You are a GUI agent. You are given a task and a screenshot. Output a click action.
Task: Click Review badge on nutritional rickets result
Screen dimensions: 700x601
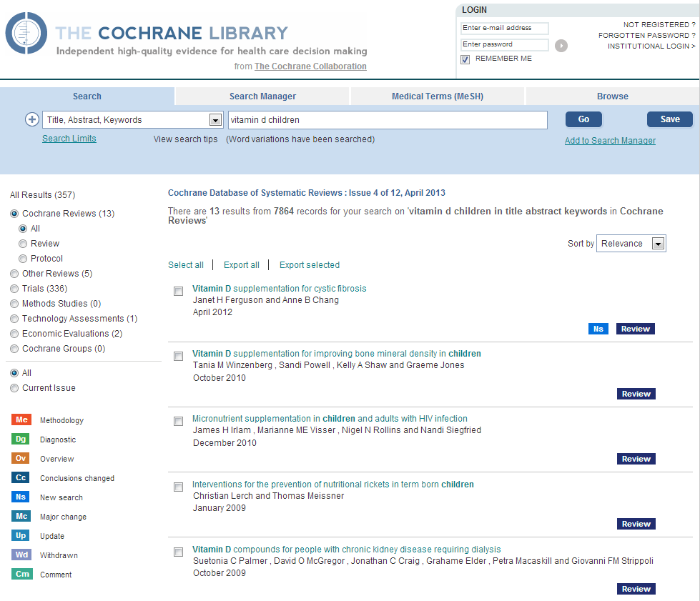(x=636, y=524)
